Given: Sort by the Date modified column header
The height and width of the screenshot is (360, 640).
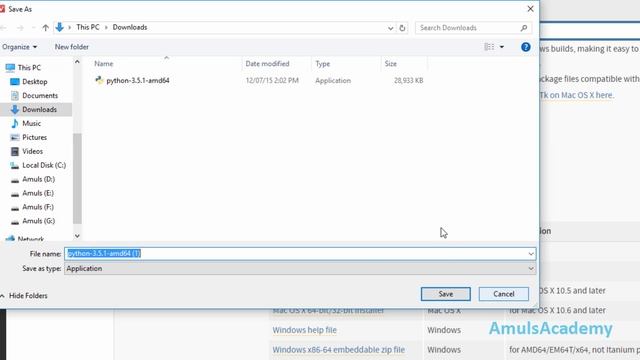Looking at the screenshot, I should pyautogui.click(x=267, y=64).
